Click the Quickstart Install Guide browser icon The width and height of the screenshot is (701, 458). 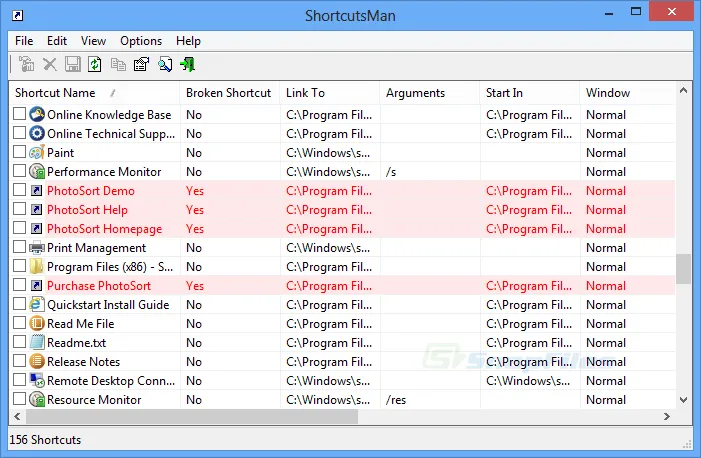[x=37, y=305]
